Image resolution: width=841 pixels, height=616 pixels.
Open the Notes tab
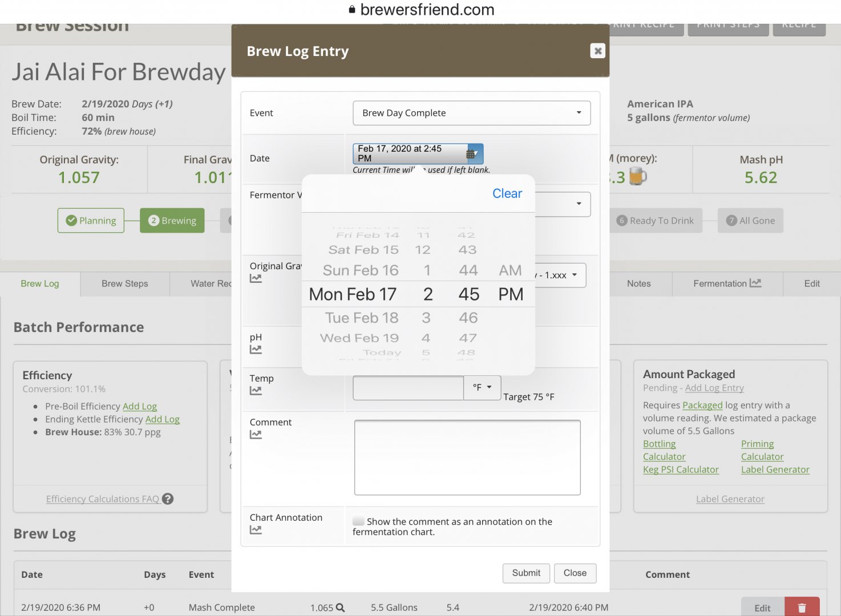click(639, 283)
